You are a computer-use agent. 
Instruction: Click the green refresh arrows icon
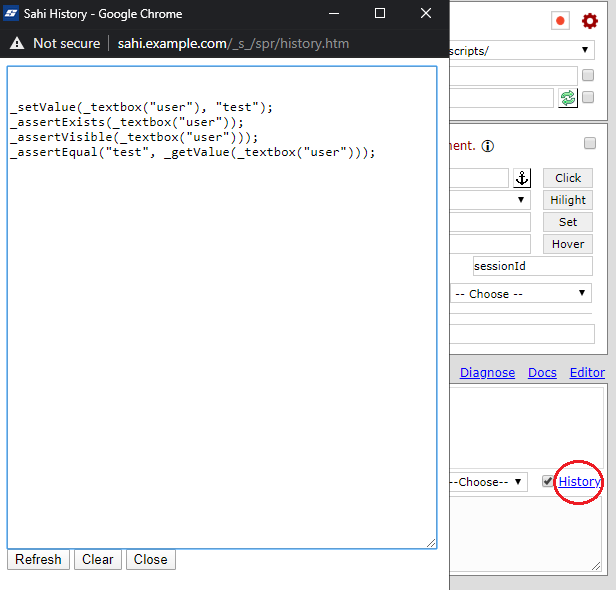tap(568, 97)
